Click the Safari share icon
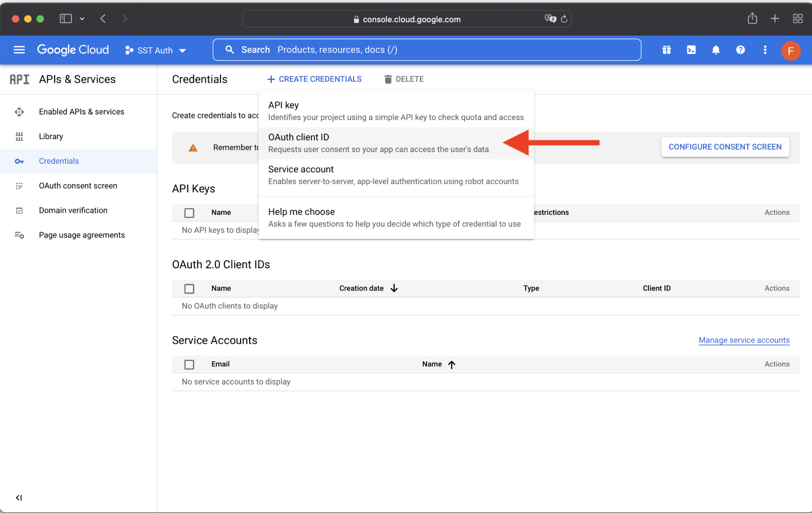The image size is (812, 513). 752,19
